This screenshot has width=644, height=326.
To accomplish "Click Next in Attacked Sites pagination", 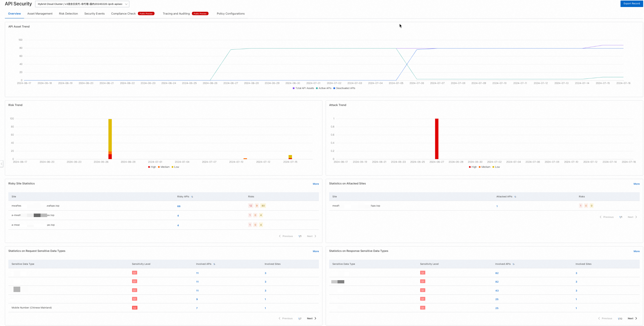I will pyautogui.click(x=632, y=217).
